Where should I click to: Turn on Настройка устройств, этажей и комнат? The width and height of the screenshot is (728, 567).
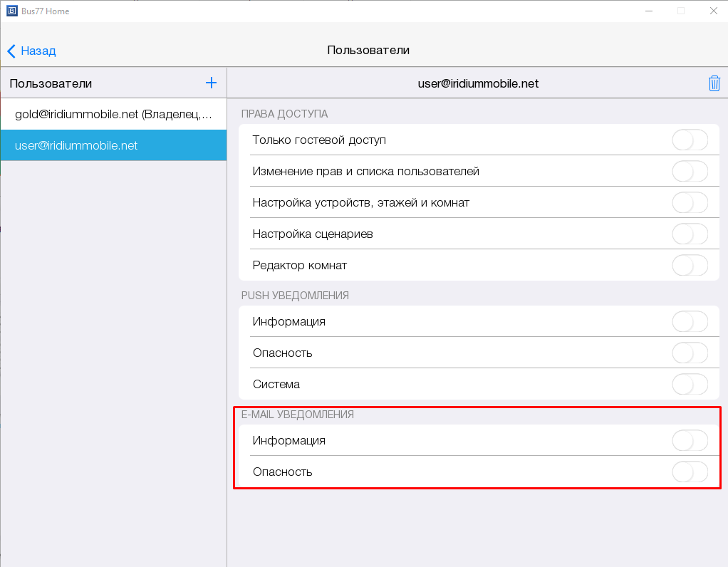point(690,203)
